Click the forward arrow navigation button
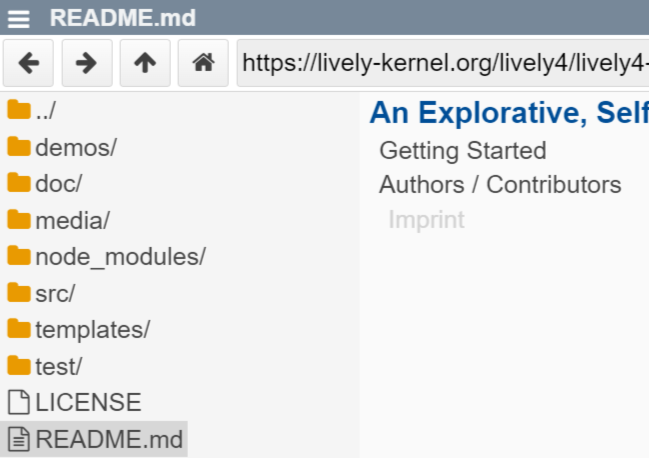This screenshot has height=458, width=649. point(87,63)
